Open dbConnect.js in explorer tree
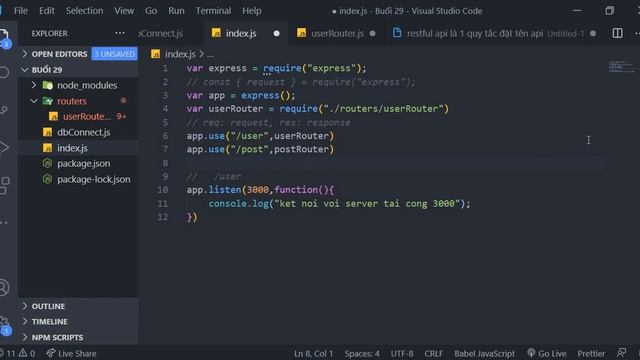The width and height of the screenshot is (640, 360). [77, 132]
